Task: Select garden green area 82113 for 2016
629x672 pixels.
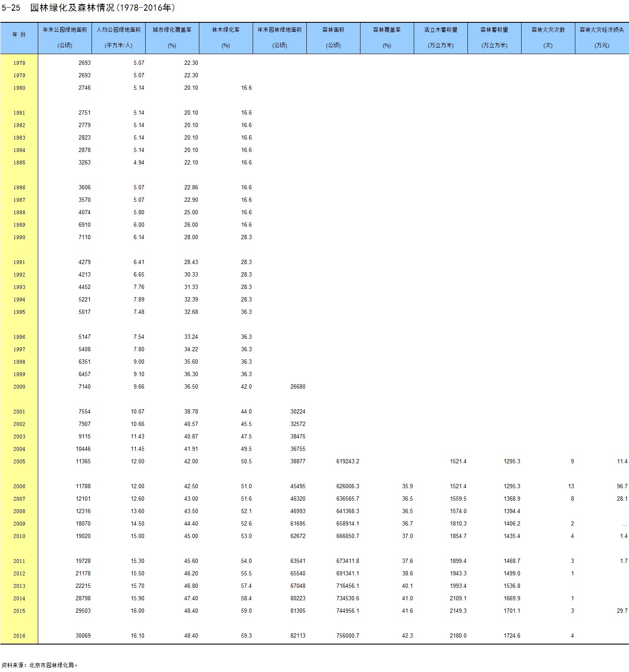Action: 298,636
